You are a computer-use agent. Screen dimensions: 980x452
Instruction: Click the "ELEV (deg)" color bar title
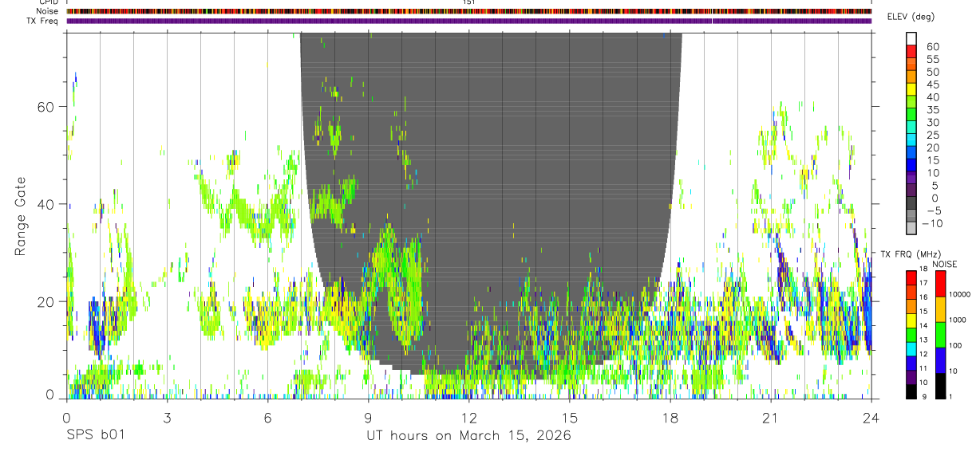910,17
